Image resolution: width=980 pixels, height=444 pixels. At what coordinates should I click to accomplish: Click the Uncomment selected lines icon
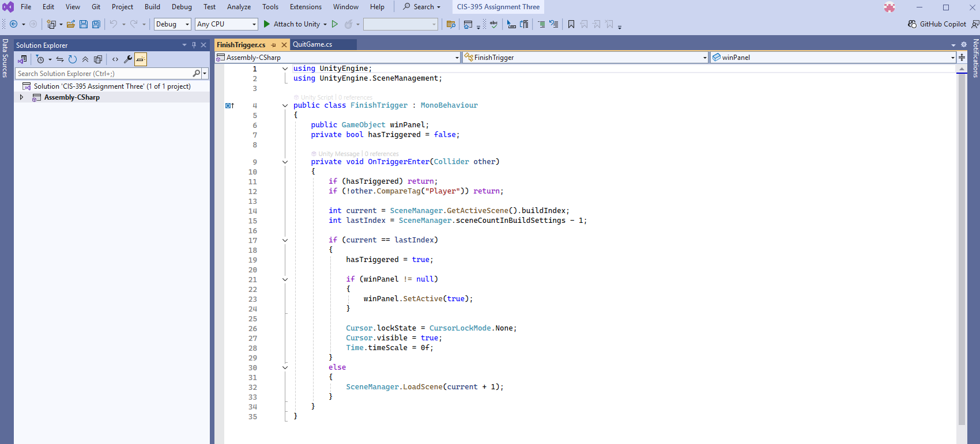554,24
